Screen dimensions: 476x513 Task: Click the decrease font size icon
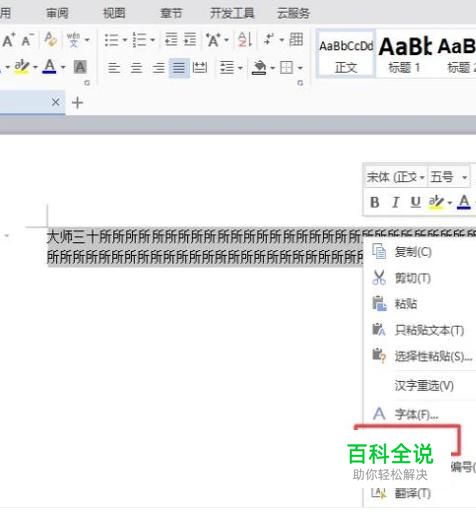pyautogui.click(x=28, y=40)
